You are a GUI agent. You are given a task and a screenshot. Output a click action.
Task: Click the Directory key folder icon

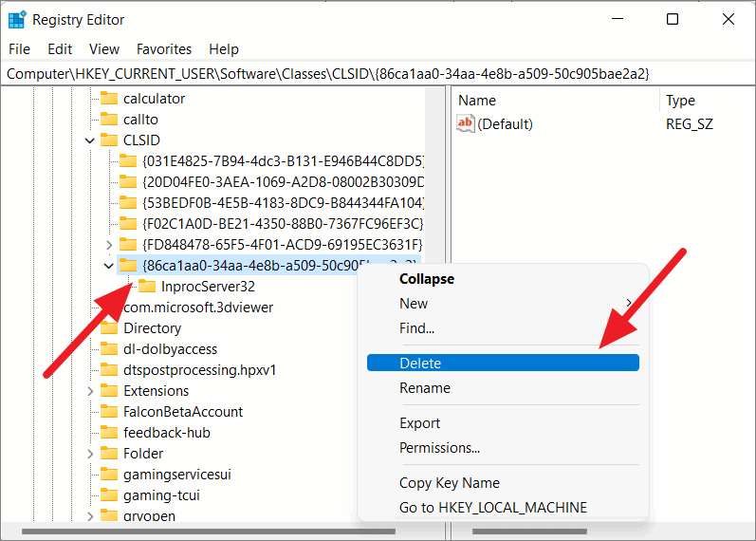click(x=109, y=328)
